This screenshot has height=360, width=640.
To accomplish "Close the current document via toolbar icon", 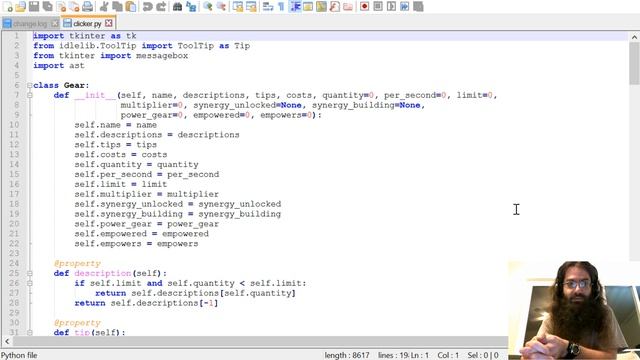I will click(x=61, y=6).
